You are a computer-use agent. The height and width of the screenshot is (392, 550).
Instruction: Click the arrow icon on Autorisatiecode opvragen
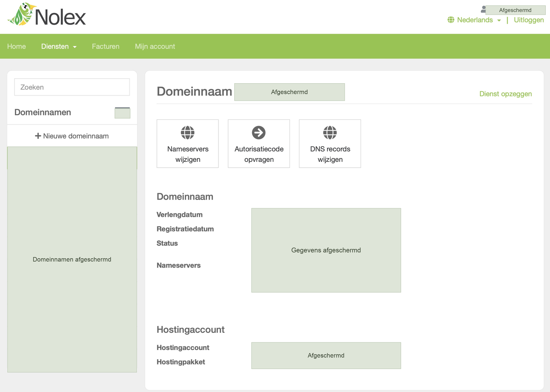tap(259, 132)
